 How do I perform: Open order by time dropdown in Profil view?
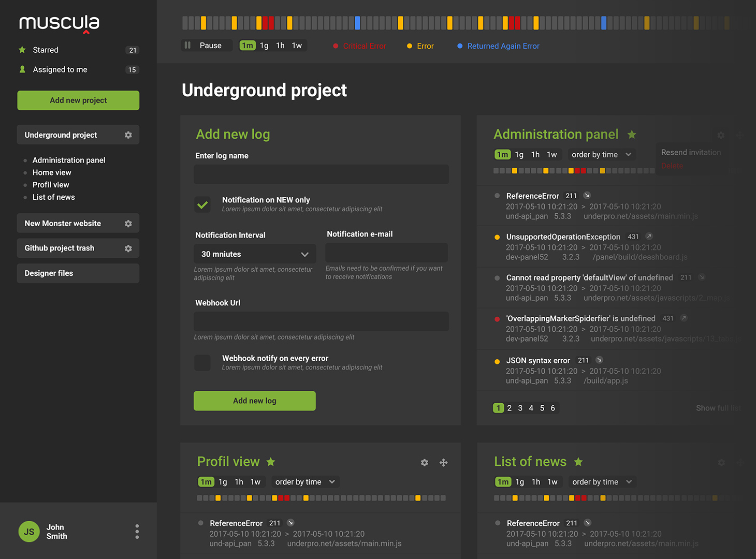click(x=306, y=482)
